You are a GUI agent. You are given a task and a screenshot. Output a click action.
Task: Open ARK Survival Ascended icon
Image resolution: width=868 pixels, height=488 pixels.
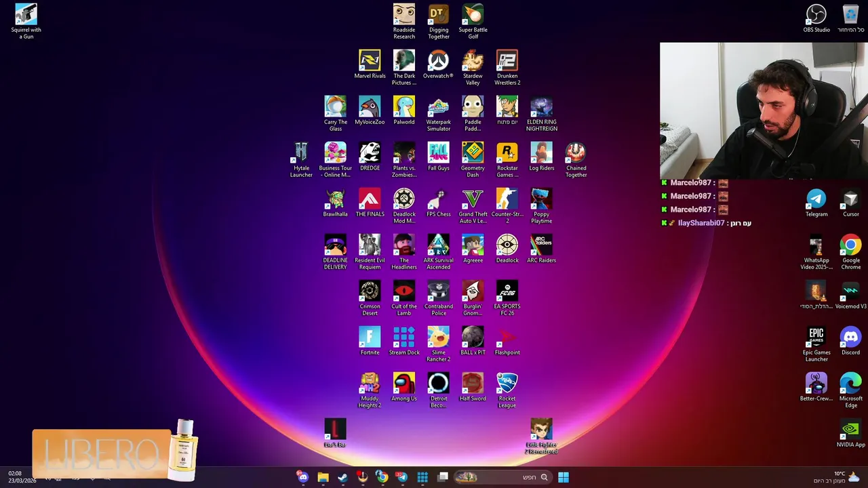click(x=439, y=251)
